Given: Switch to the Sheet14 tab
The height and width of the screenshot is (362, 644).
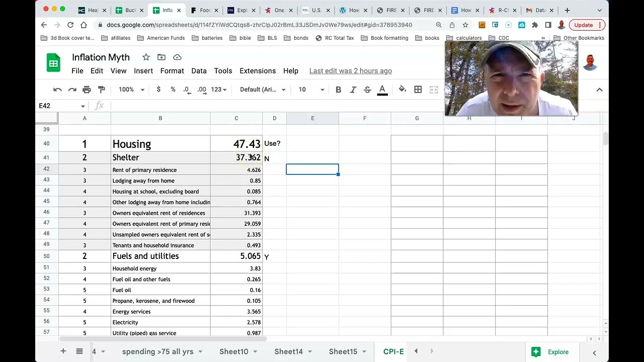Looking at the screenshot, I should (x=288, y=351).
